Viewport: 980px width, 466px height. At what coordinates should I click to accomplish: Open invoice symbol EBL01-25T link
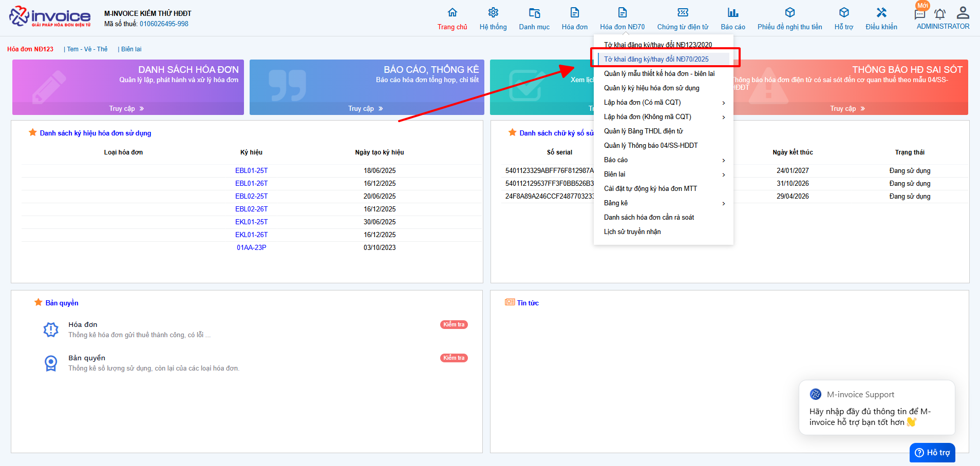tap(251, 171)
